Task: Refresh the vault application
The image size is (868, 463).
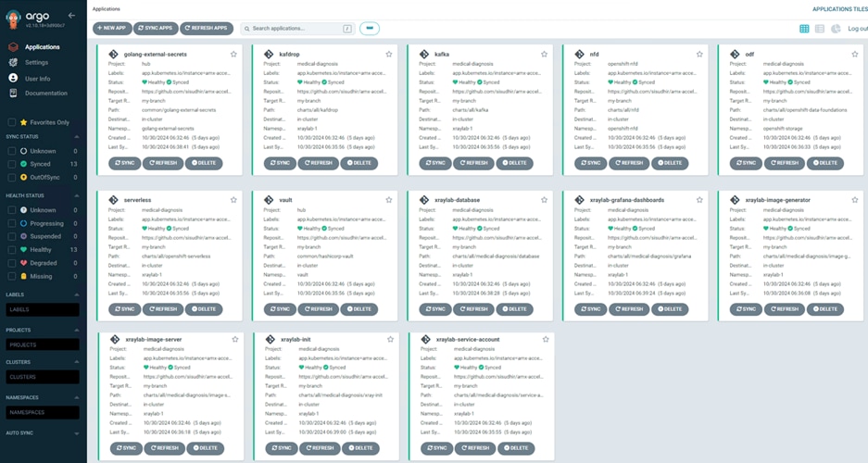Action: coord(319,309)
